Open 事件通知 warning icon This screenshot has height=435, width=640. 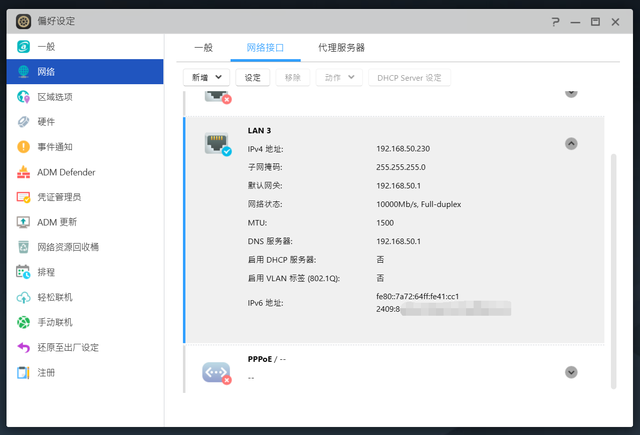tap(24, 147)
